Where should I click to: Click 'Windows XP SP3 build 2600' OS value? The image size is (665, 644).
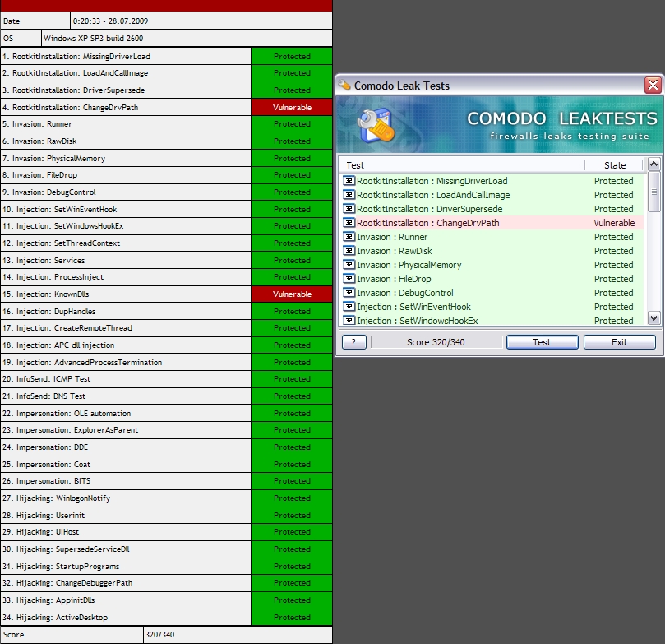coord(94,38)
